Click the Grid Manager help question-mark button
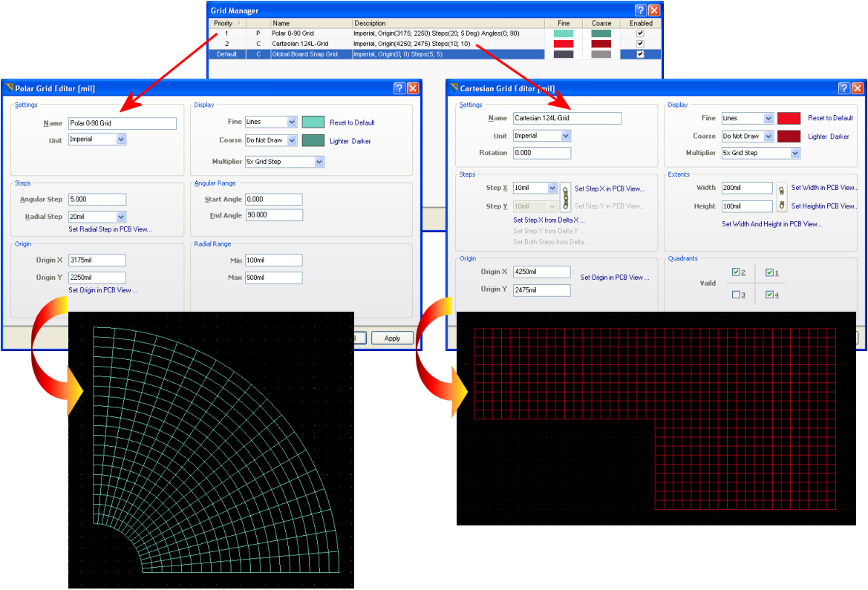This screenshot has height=590, width=868. pos(641,10)
